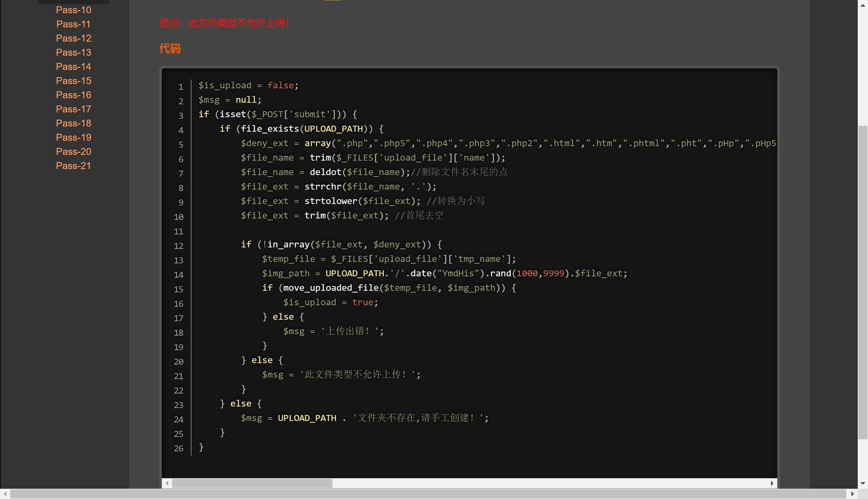Click the '!in_array($file_ext, $deny_ext)' condition
This screenshot has width=868, height=499.
[x=344, y=244]
